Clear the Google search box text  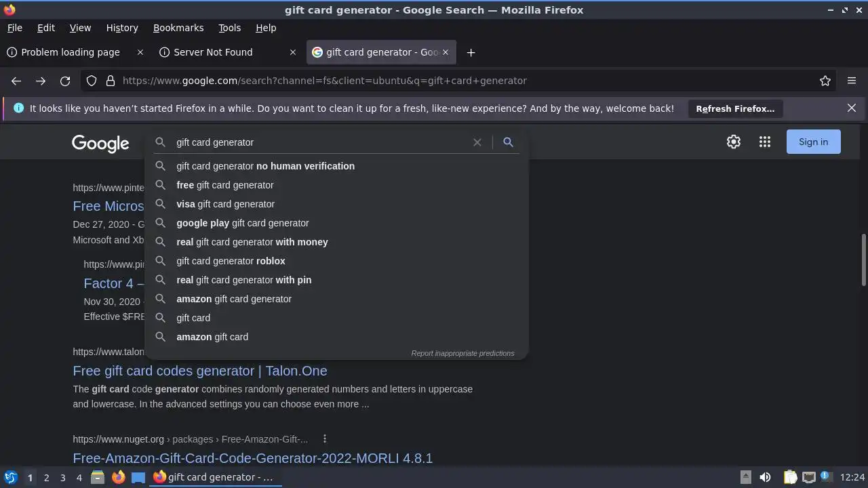477,142
